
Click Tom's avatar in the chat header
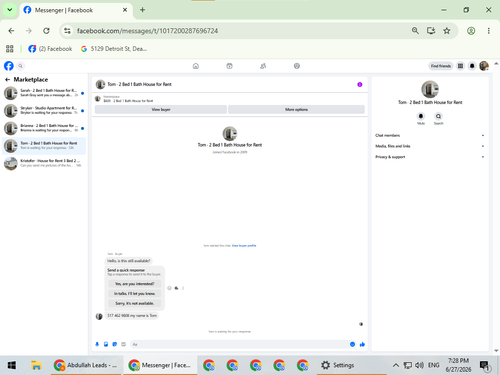tap(100, 84)
